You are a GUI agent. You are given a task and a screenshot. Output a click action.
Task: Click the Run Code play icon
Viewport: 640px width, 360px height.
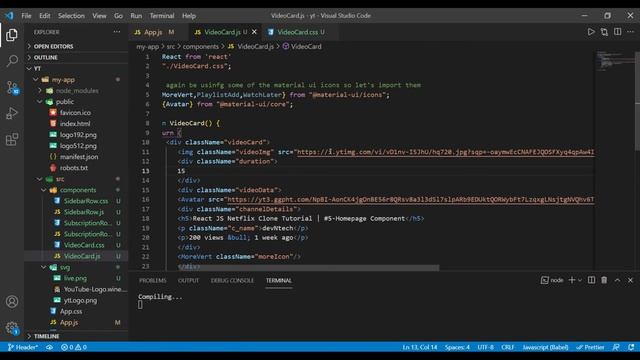tap(591, 32)
